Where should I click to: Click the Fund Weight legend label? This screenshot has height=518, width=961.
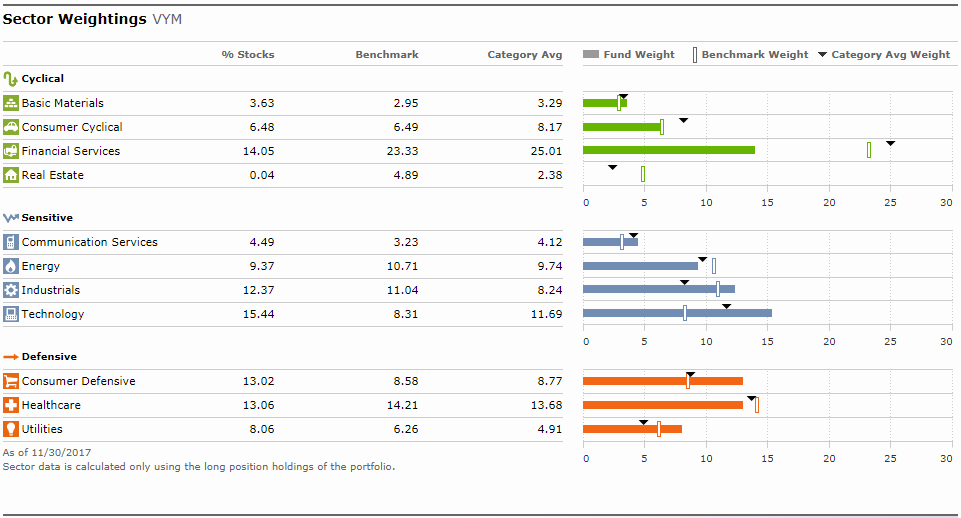(639, 55)
